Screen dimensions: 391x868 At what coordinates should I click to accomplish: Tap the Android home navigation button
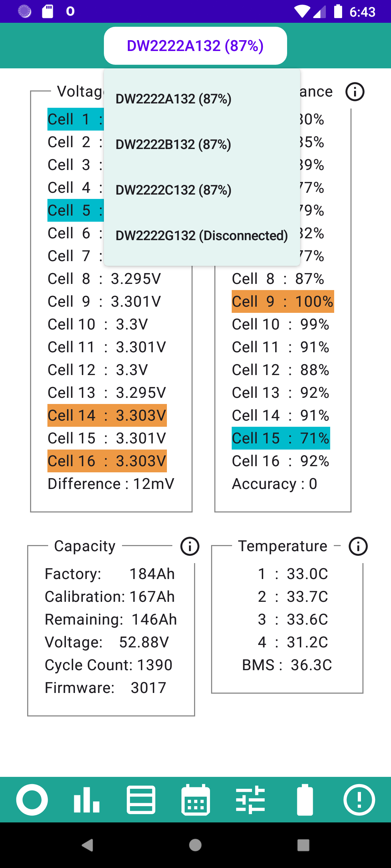tap(195, 845)
